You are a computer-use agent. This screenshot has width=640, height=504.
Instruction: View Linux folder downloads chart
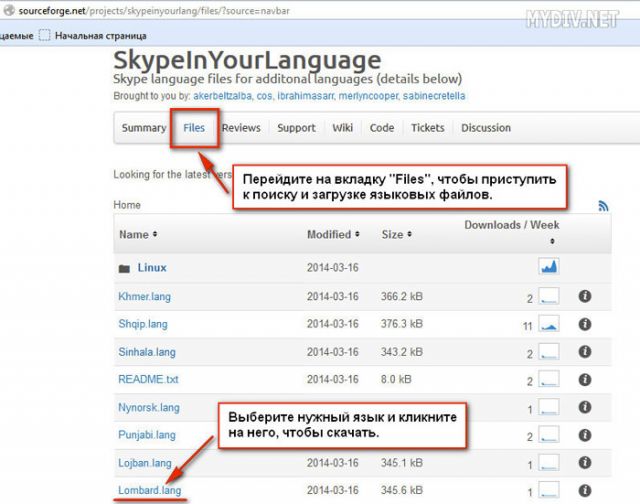click(549, 266)
